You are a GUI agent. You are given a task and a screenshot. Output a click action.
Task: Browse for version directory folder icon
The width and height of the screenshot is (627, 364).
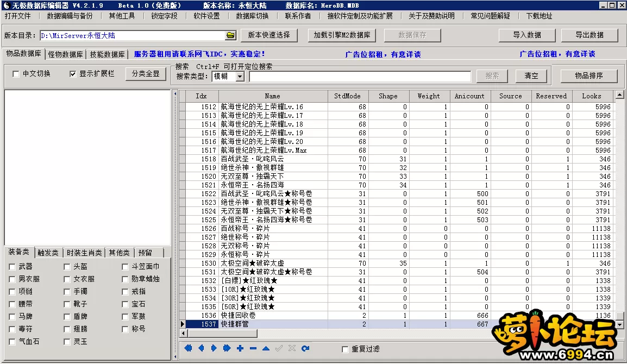(x=231, y=36)
